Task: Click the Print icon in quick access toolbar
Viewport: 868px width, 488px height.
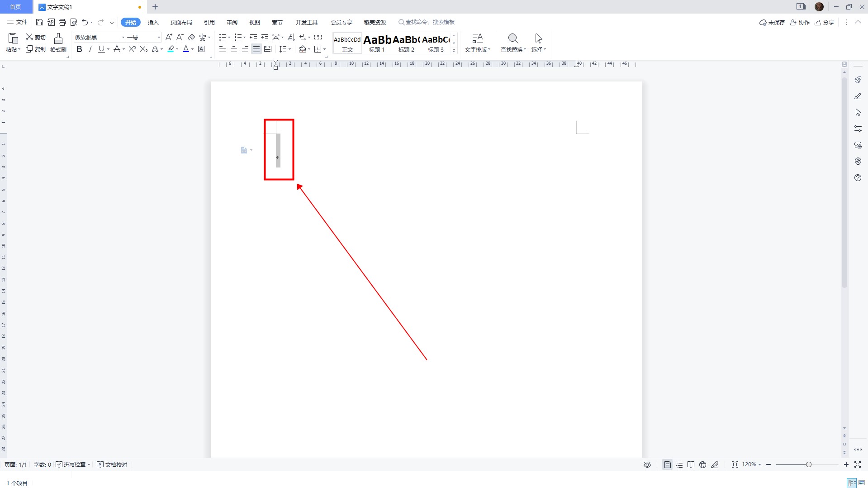Action: pyautogui.click(x=62, y=22)
